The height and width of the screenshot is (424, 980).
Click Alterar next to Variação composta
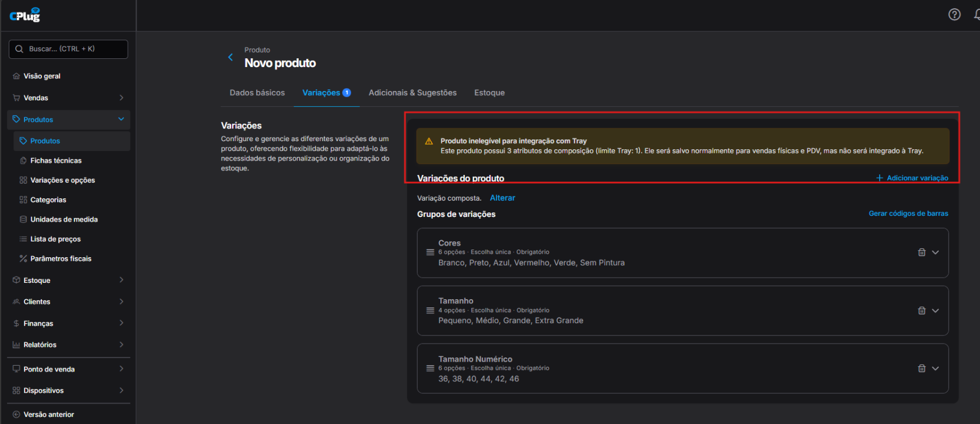502,198
